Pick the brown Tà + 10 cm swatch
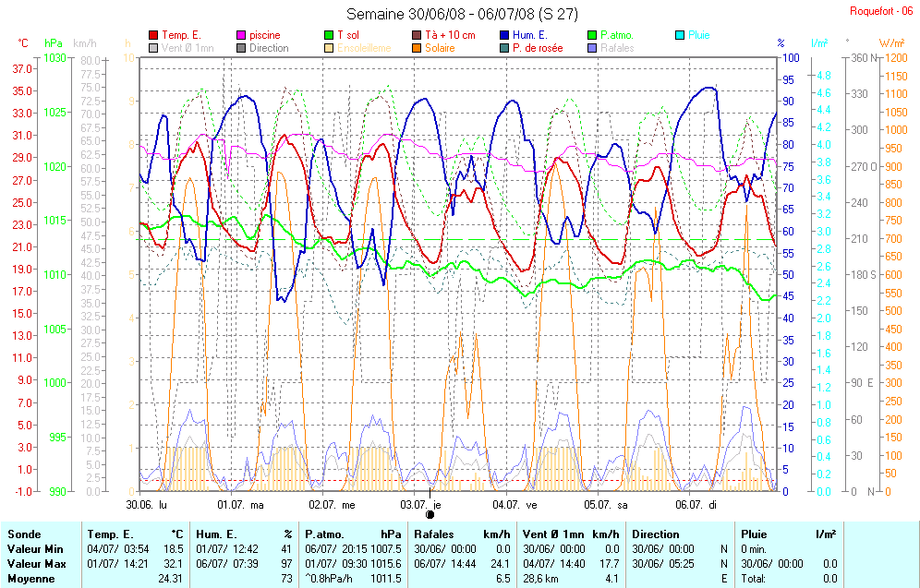Viewport: 920px width, 588px height. click(417, 35)
